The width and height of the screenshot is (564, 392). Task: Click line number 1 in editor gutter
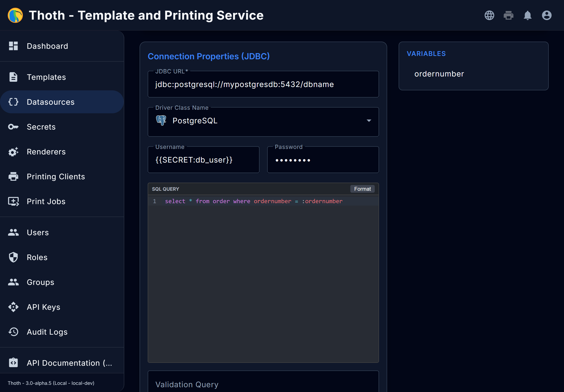[155, 201]
